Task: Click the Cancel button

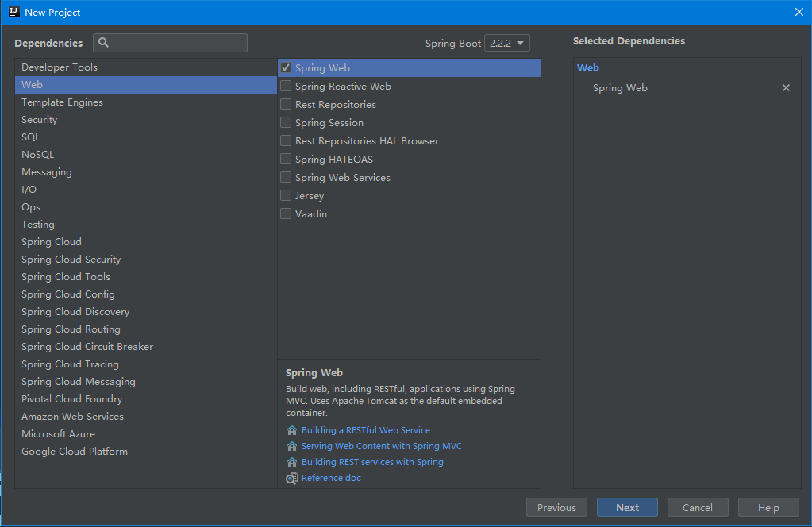Action: pos(698,507)
